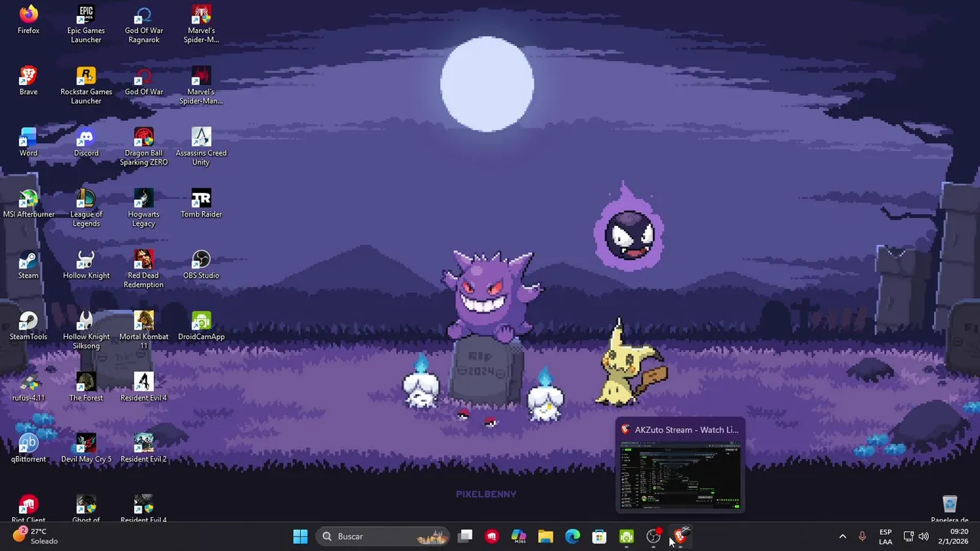
Task: Click the Buscar search box
Action: pos(384,536)
